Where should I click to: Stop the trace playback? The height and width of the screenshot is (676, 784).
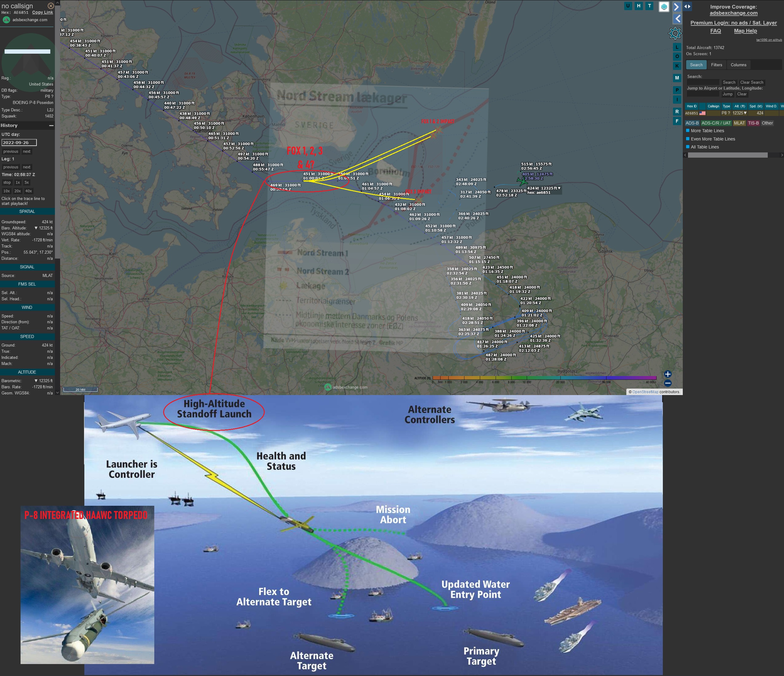coord(7,182)
